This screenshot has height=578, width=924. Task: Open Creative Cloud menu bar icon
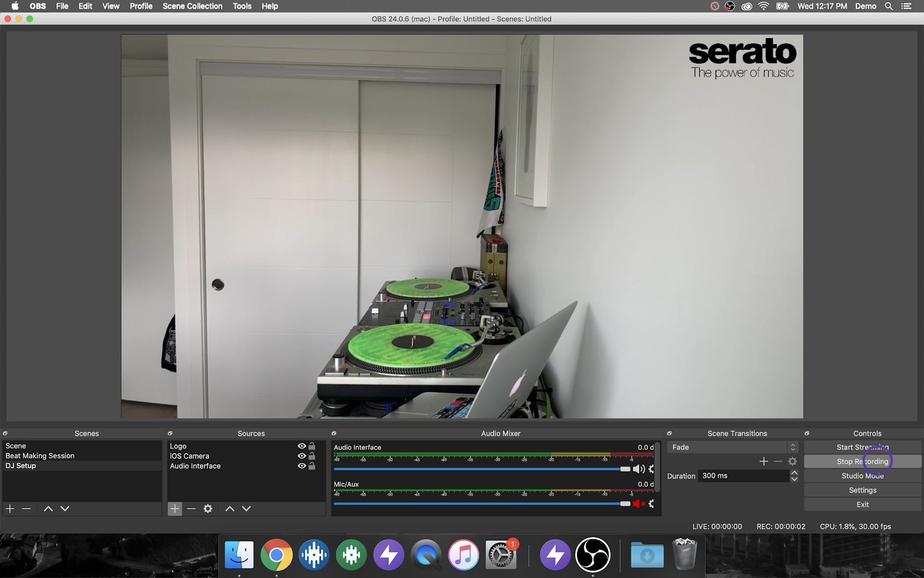click(747, 6)
